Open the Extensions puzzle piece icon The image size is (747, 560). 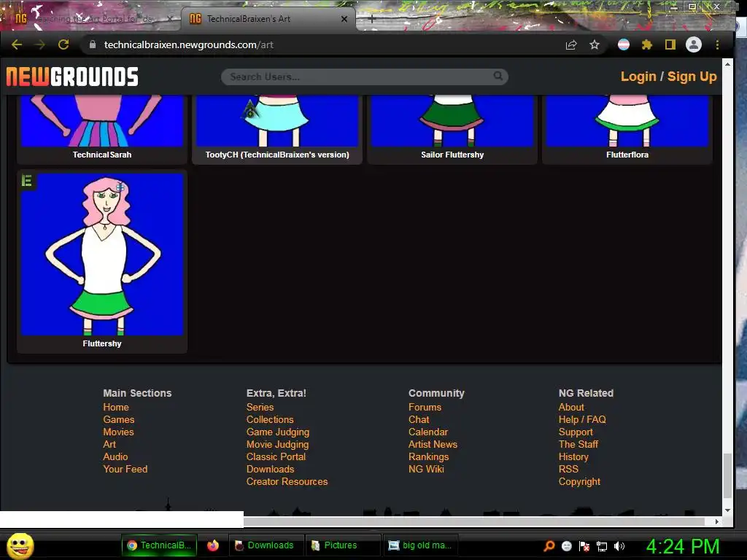click(647, 44)
